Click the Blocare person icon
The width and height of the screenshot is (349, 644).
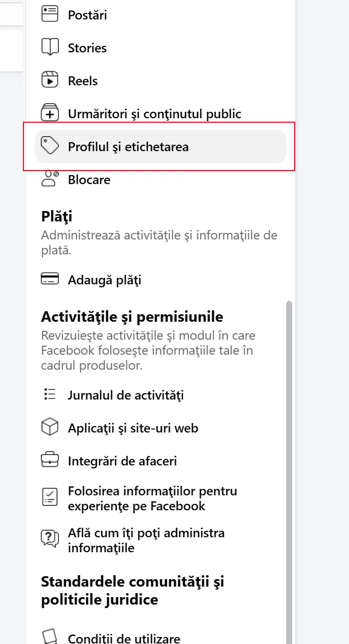pyautogui.click(x=50, y=179)
